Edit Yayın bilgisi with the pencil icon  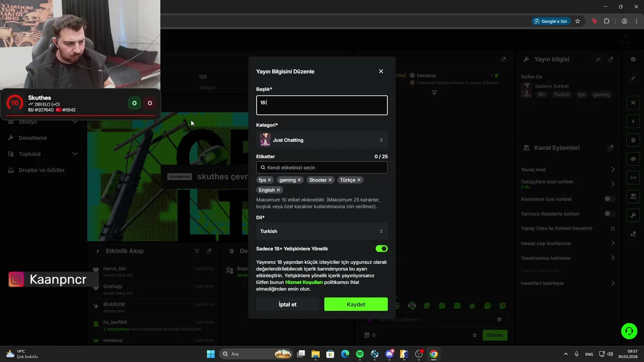(x=598, y=59)
